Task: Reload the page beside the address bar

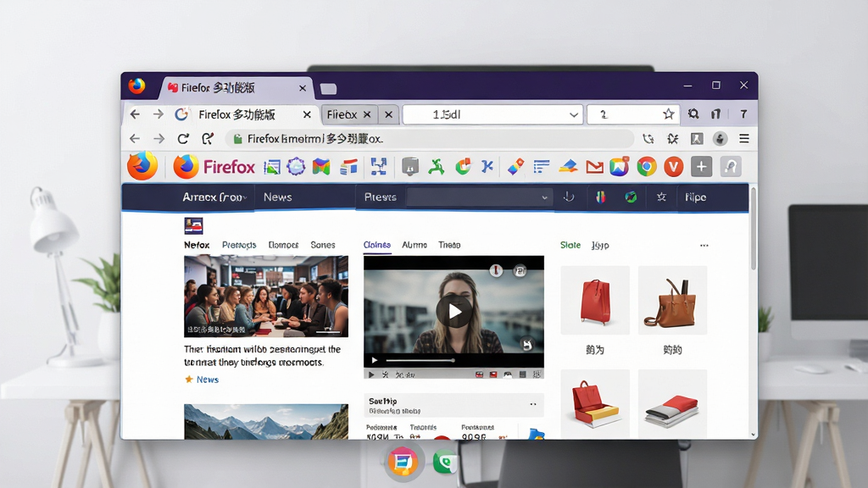Action: click(183, 138)
